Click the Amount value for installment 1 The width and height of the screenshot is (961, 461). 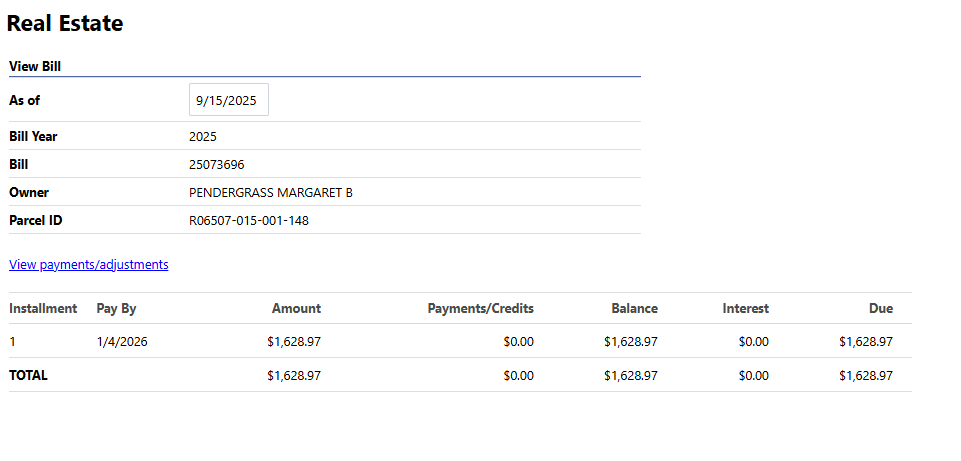click(294, 341)
